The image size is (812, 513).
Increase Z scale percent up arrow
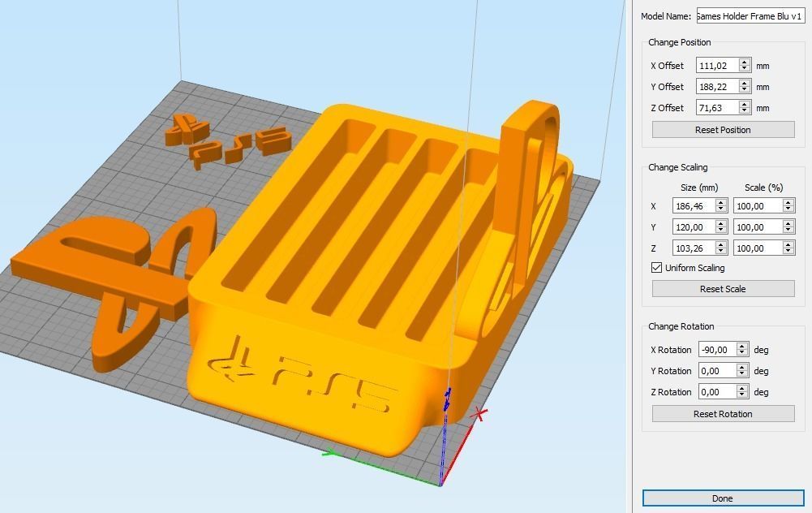[x=788, y=244]
